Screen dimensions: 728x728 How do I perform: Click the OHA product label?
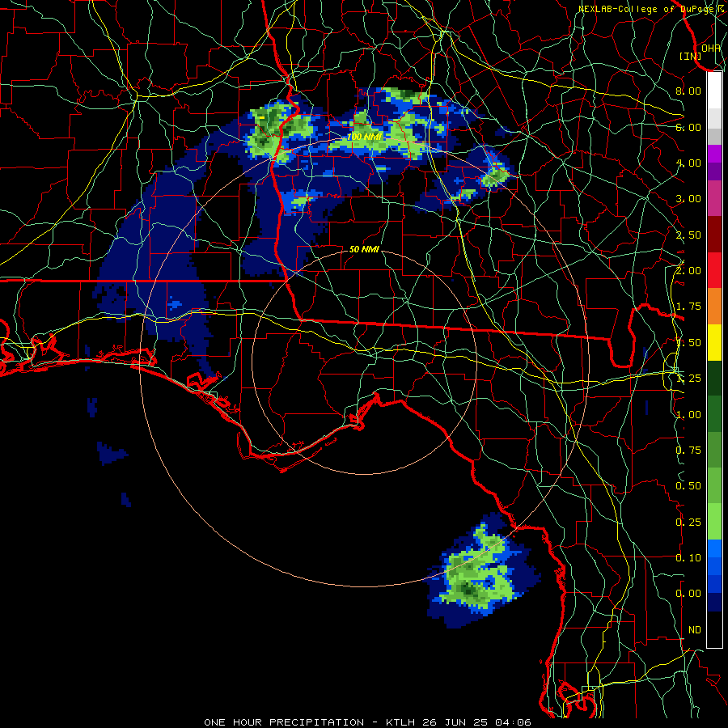coord(711,48)
